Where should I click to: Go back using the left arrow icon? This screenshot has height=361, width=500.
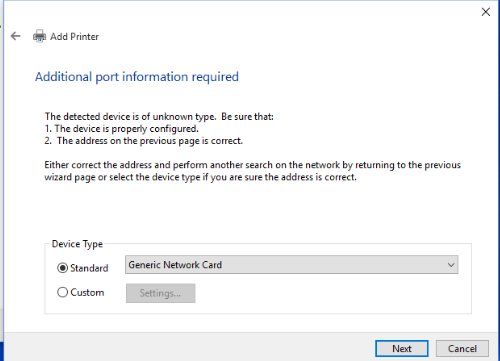tap(15, 36)
